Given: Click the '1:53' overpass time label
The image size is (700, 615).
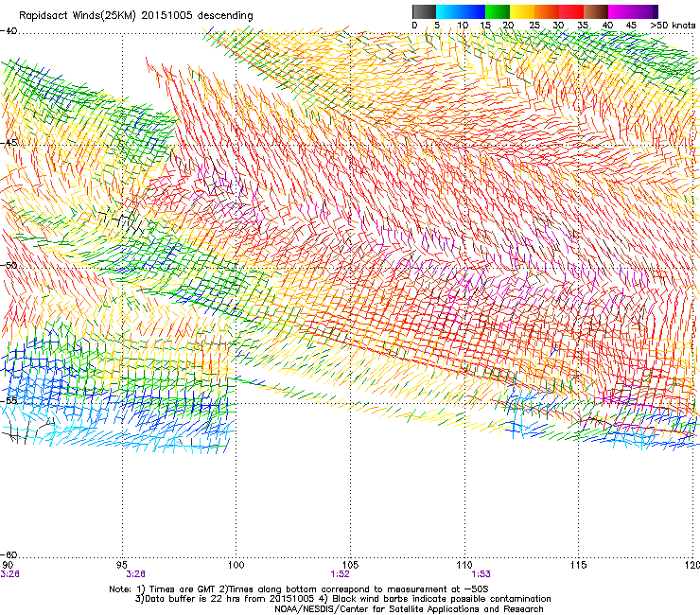Looking at the screenshot, I should pyautogui.click(x=481, y=574).
